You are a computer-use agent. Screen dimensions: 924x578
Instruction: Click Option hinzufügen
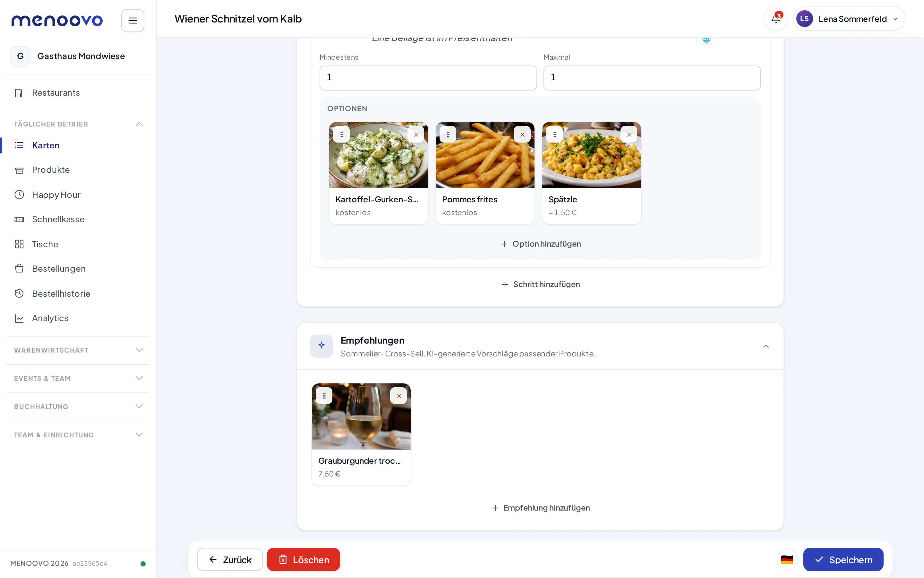pos(541,244)
